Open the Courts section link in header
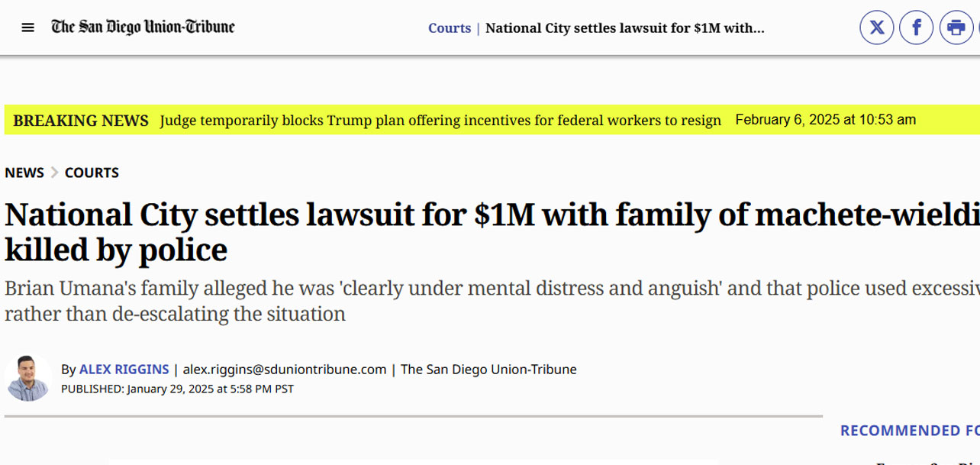Image resolution: width=980 pixels, height=465 pixels. (x=449, y=28)
